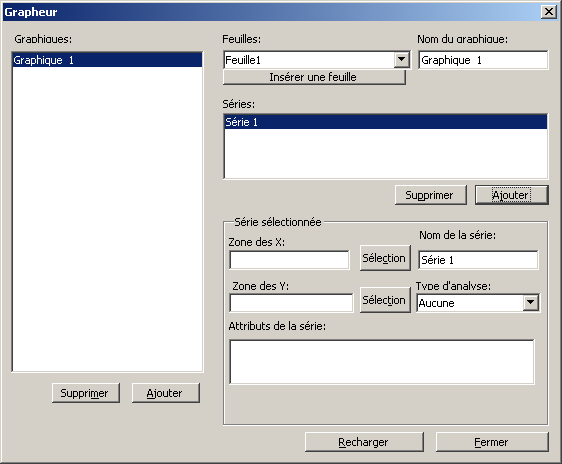Image resolution: width=562 pixels, height=464 pixels.
Task: Close the Grapheur dialog with X icon
Action: [549, 12]
